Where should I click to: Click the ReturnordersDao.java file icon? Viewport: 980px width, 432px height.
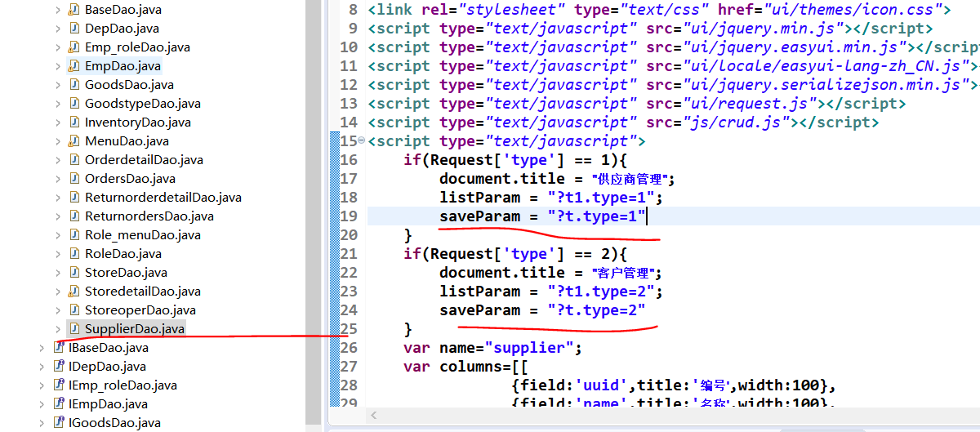tap(75, 216)
